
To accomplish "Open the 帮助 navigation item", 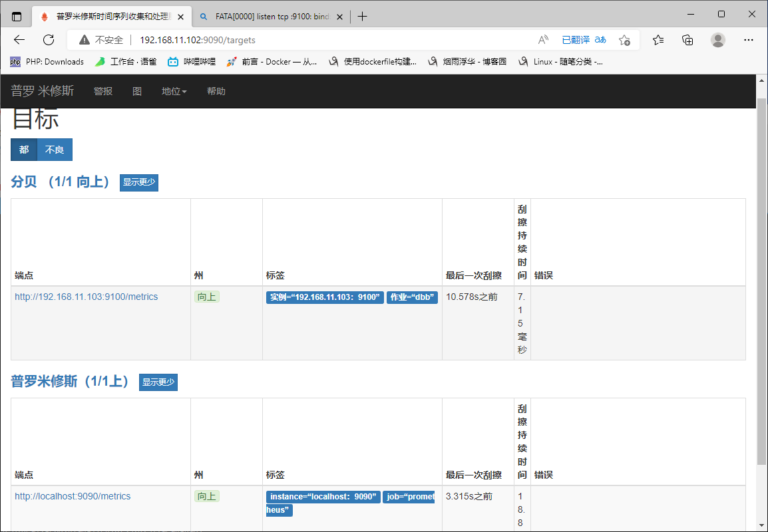I will [x=216, y=91].
